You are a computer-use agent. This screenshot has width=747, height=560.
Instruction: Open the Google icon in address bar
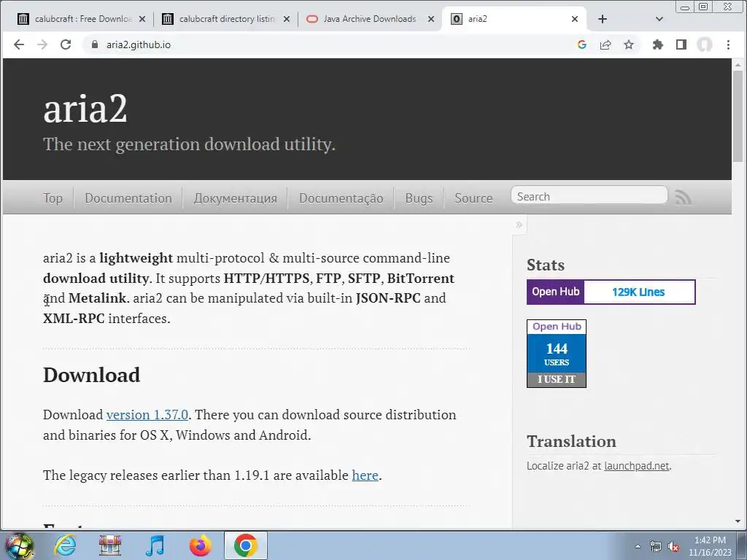click(581, 44)
